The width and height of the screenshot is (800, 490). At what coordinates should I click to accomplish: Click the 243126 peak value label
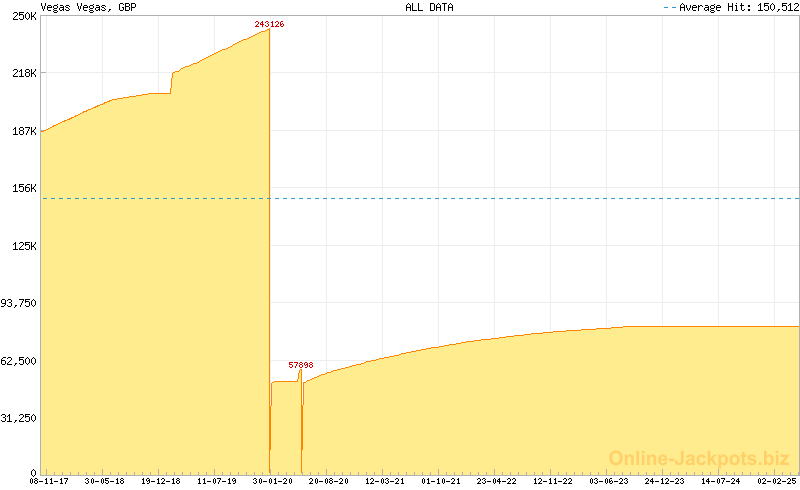pyautogui.click(x=269, y=24)
